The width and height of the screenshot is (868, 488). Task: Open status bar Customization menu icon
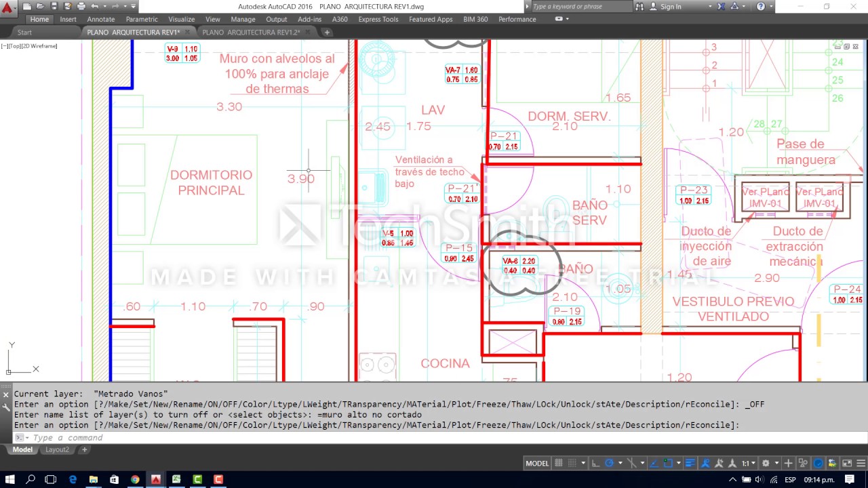(861, 464)
